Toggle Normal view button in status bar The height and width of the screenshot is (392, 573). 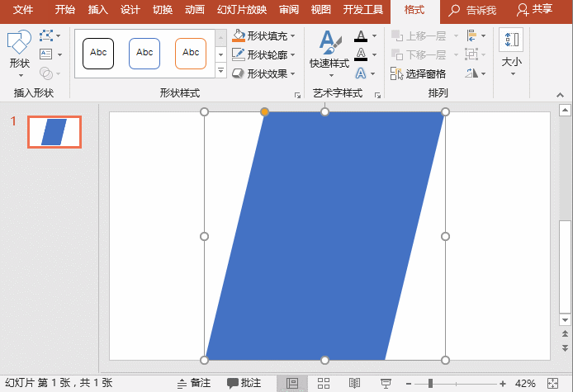pyautogui.click(x=292, y=384)
